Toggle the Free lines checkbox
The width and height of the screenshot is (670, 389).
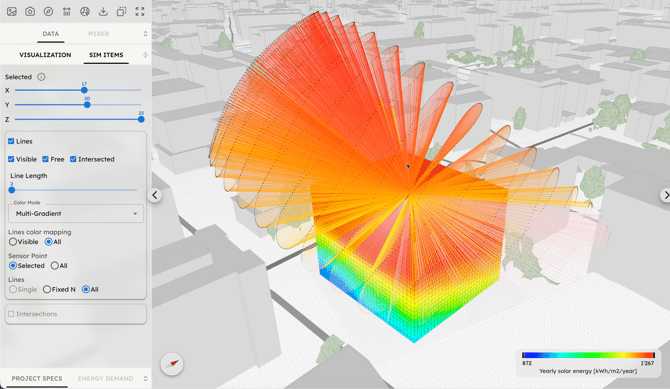pyautogui.click(x=45, y=159)
